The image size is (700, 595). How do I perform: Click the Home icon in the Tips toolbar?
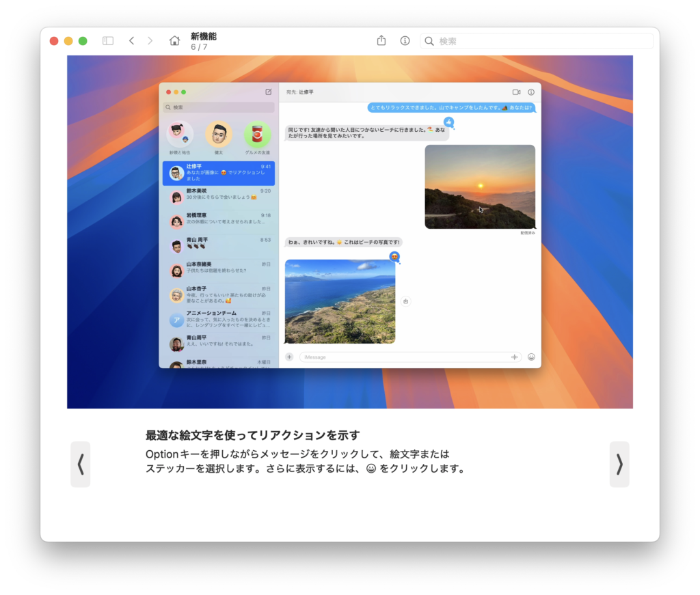click(x=174, y=40)
